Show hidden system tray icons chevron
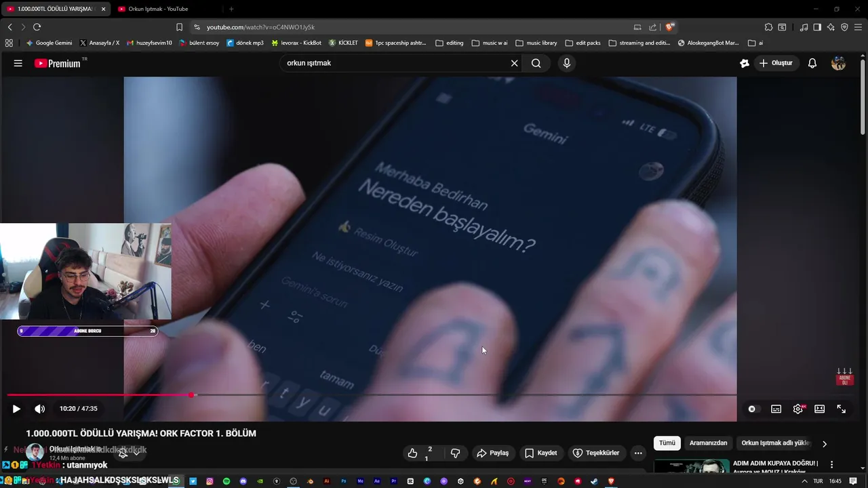 (x=804, y=481)
